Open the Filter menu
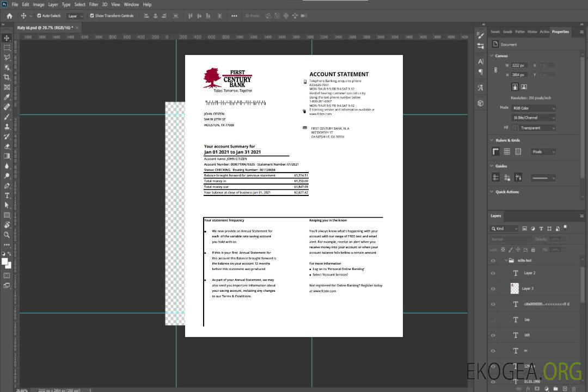This screenshot has height=392, width=588. (94, 4)
